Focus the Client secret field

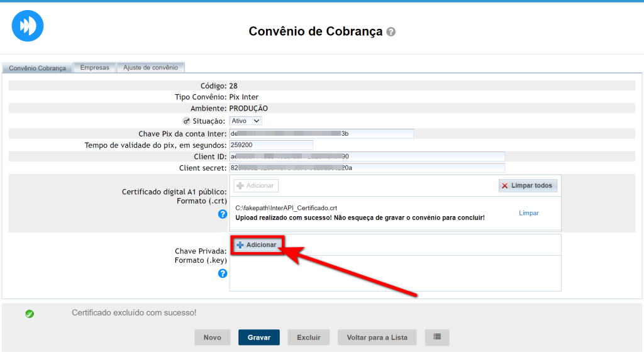click(x=367, y=168)
